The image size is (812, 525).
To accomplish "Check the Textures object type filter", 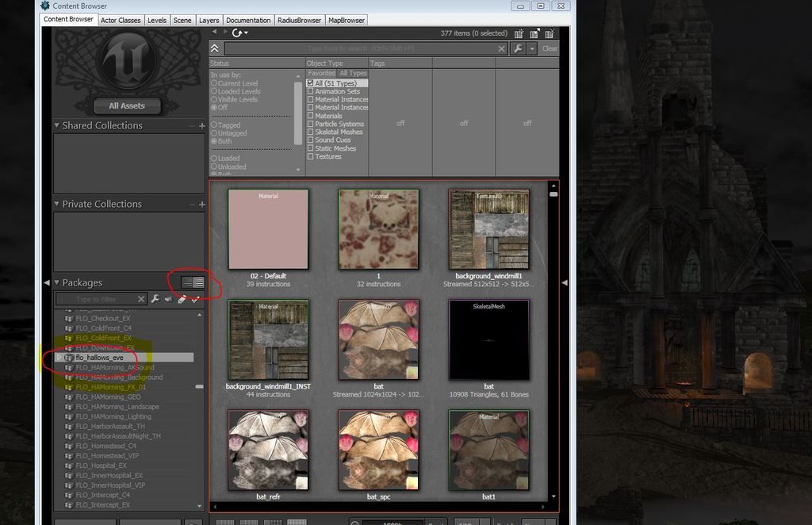I will 311,157.
